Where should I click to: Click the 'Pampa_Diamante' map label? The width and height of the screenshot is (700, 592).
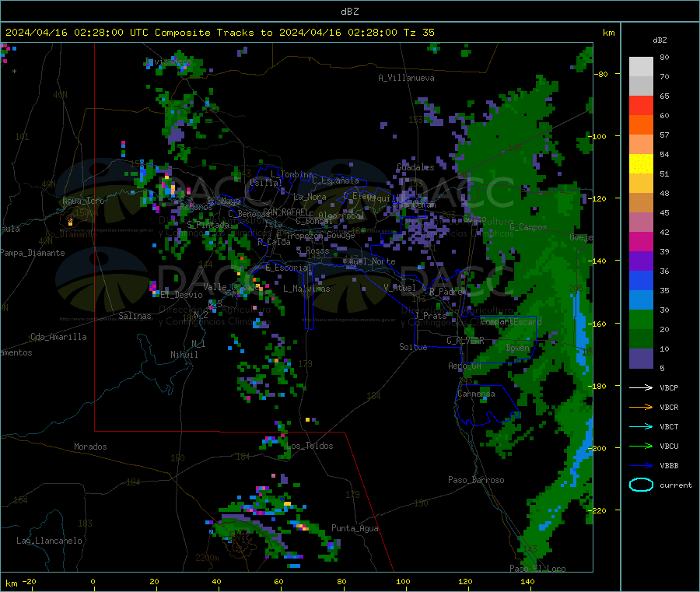click(33, 253)
